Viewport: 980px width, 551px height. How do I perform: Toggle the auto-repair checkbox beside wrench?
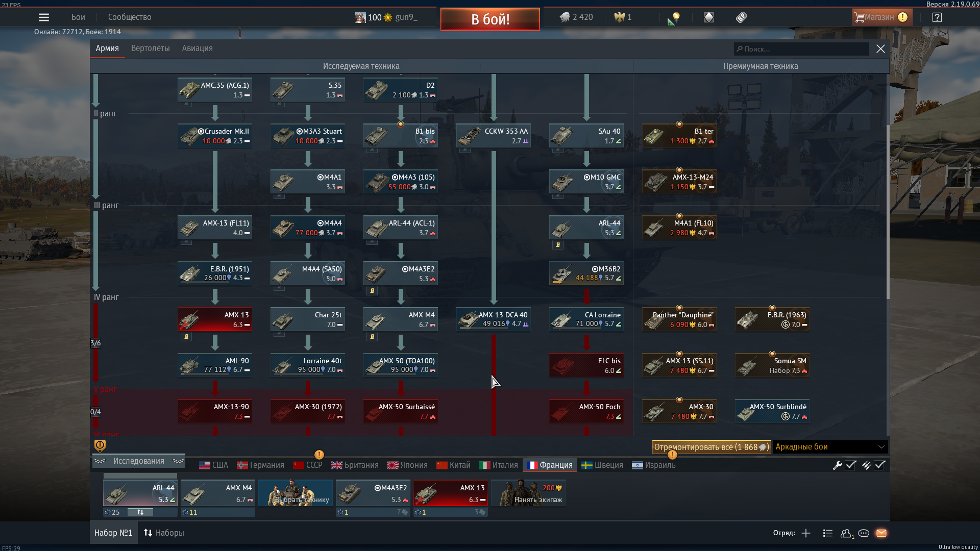[850, 465]
